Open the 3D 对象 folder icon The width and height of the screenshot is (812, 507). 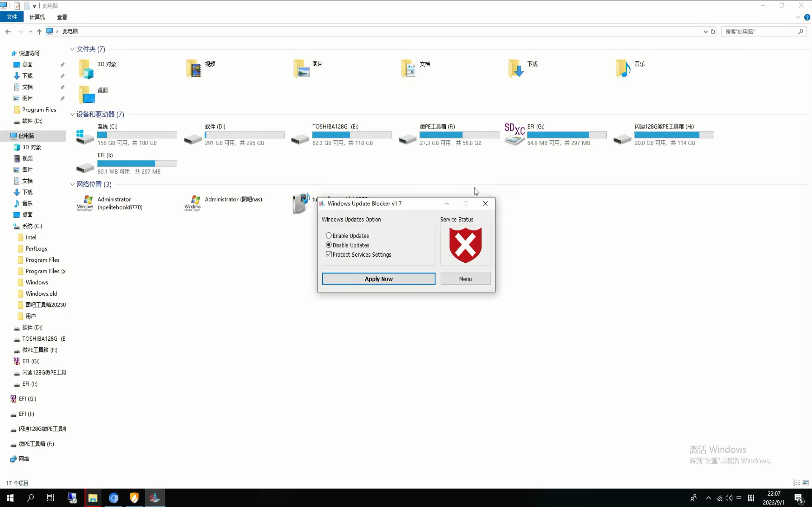86,69
